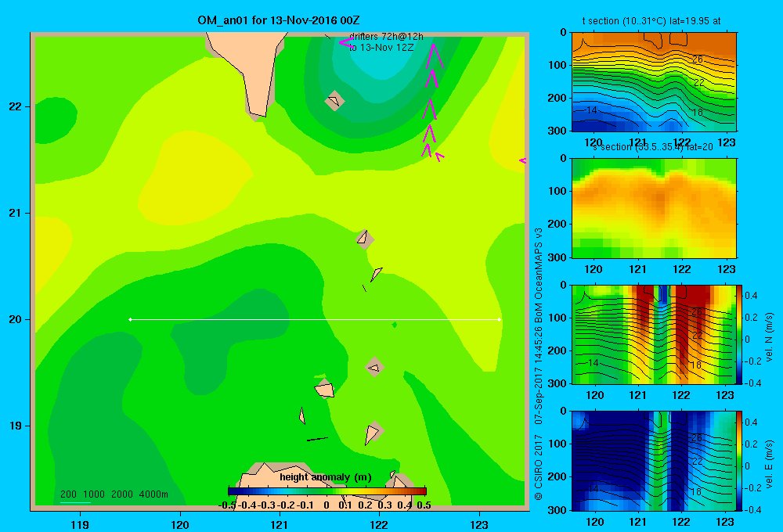
Task: Click the -0.4 tick on vel. E color bar
Action: pyautogui.click(x=752, y=509)
